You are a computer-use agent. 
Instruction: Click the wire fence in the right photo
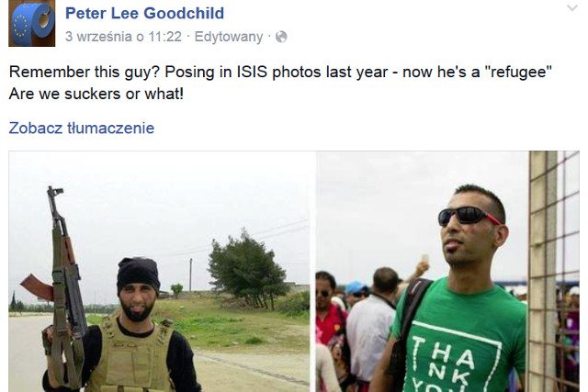pos(553,272)
